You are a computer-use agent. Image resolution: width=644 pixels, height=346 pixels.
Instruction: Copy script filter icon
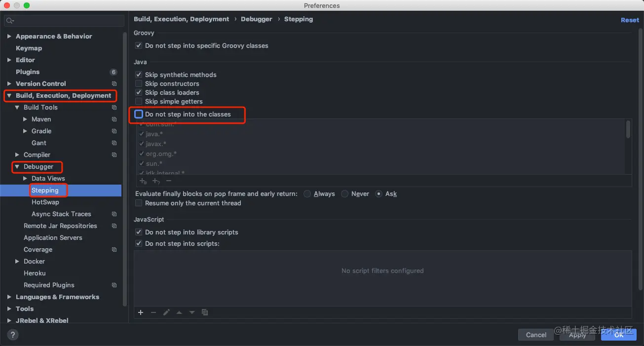pos(205,312)
